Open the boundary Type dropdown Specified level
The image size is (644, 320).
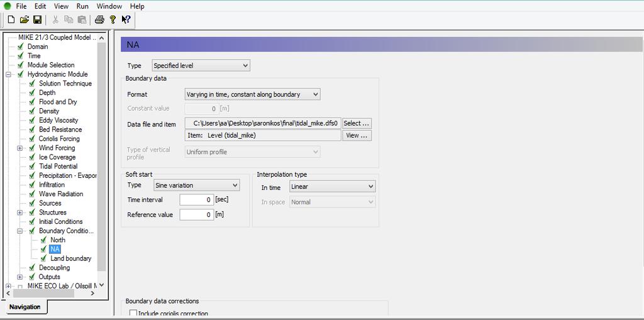(x=201, y=65)
